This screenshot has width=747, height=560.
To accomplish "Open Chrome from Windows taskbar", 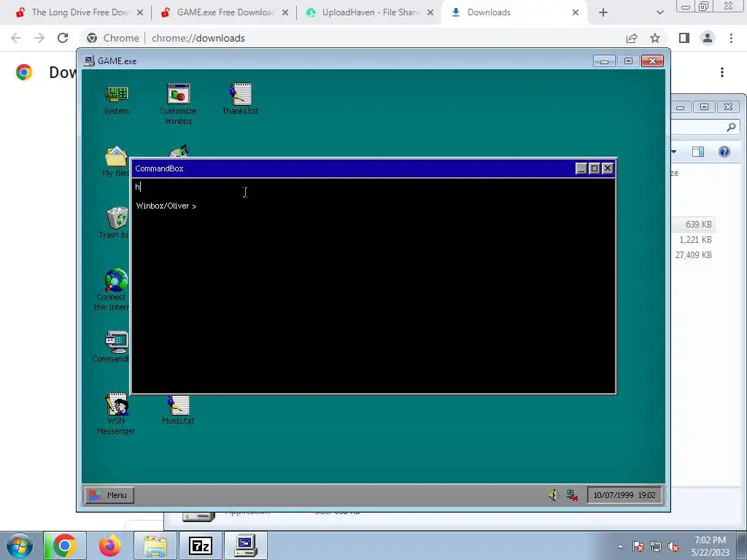I will coord(65,545).
